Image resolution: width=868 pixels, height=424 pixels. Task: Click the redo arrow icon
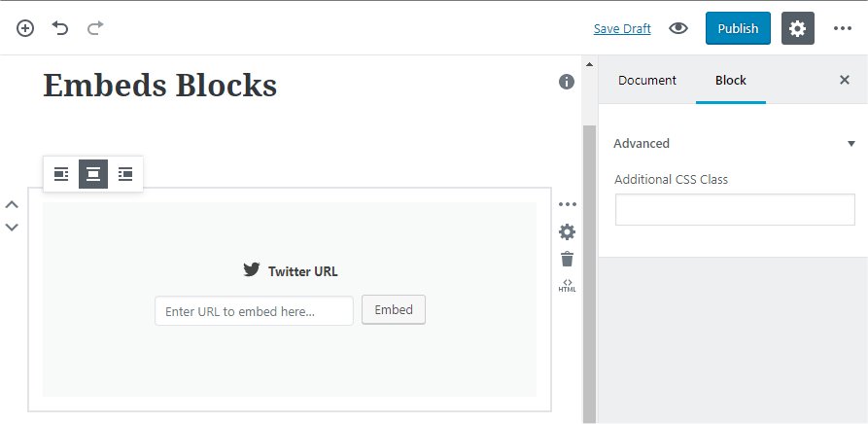(94, 28)
